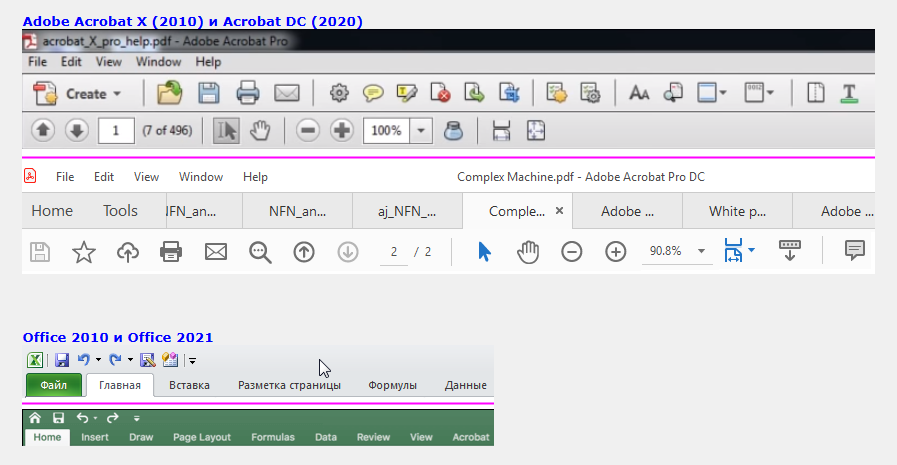Go to previous page with Acrobat X up arrow
The height and width of the screenshot is (465, 897).
(x=43, y=130)
